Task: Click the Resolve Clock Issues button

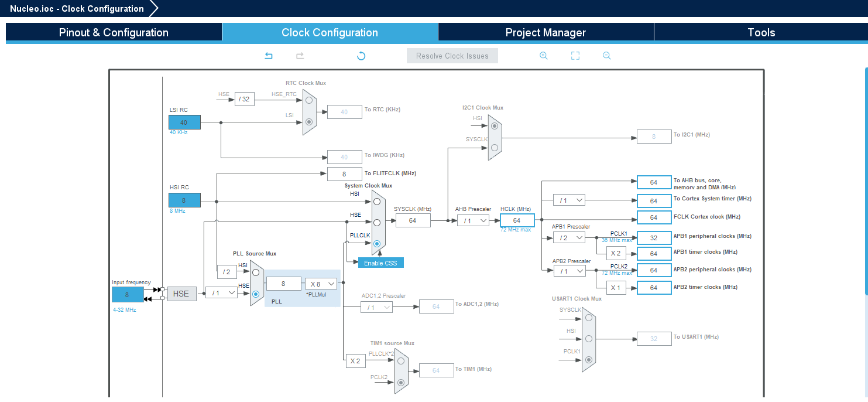Action: click(x=452, y=56)
